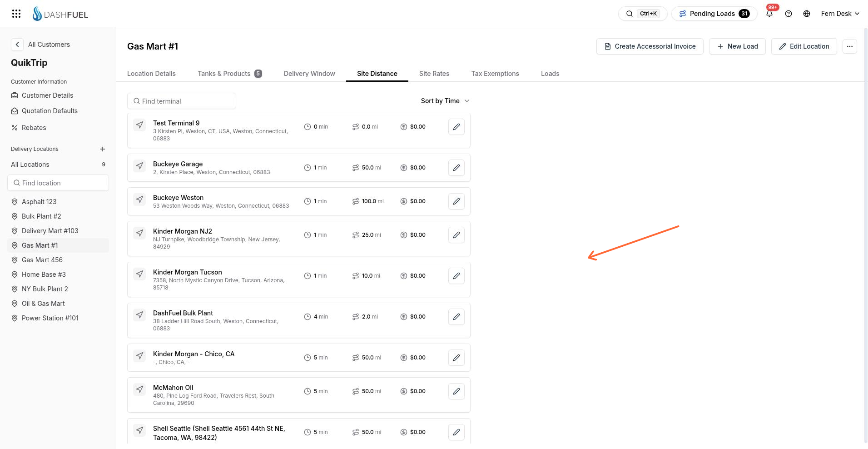The image size is (868, 449).
Task: Click the New Load button
Action: (x=737, y=46)
